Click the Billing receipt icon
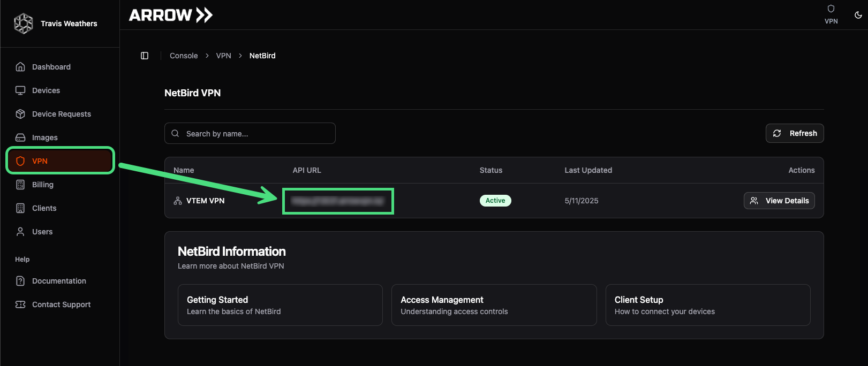The height and width of the screenshot is (366, 868). pyautogui.click(x=20, y=185)
